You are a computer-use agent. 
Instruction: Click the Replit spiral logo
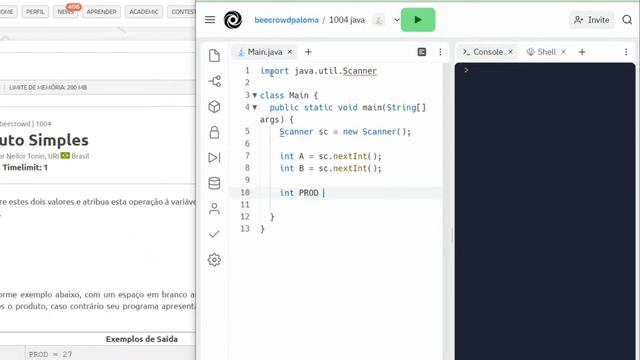233,20
